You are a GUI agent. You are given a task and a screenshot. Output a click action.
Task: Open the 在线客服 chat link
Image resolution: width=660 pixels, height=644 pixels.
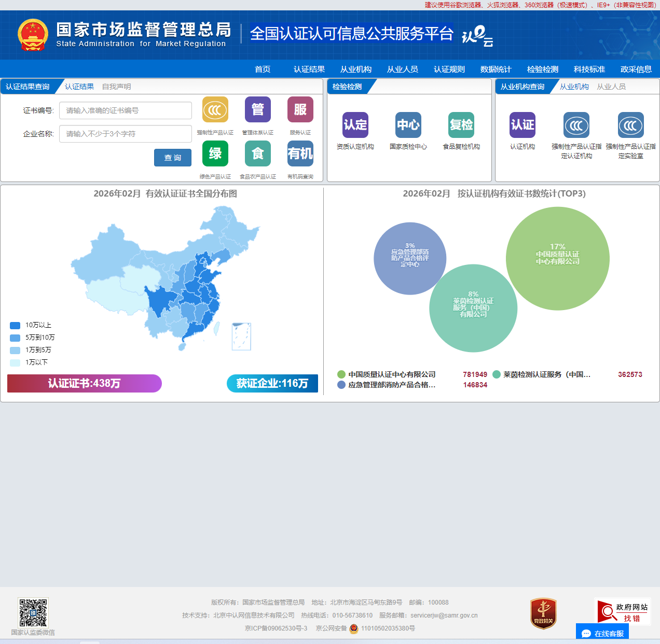point(602,633)
